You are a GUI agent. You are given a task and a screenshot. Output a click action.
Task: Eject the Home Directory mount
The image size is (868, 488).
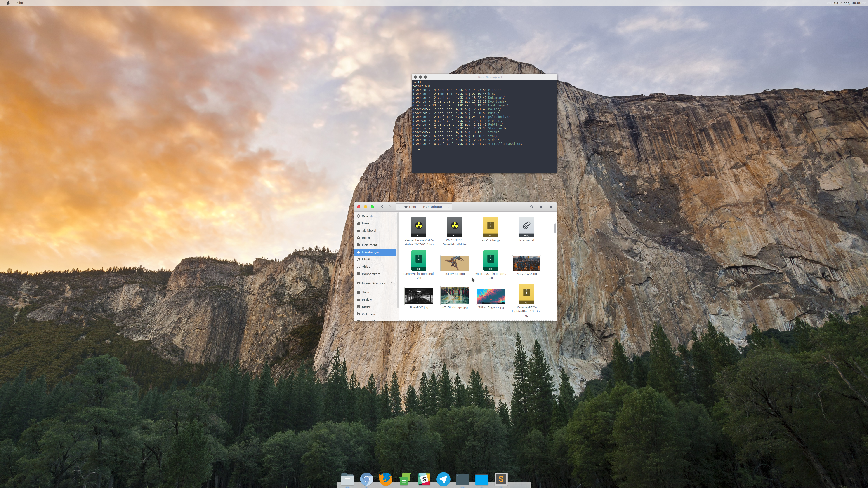pyautogui.click(x=392, y=283)
